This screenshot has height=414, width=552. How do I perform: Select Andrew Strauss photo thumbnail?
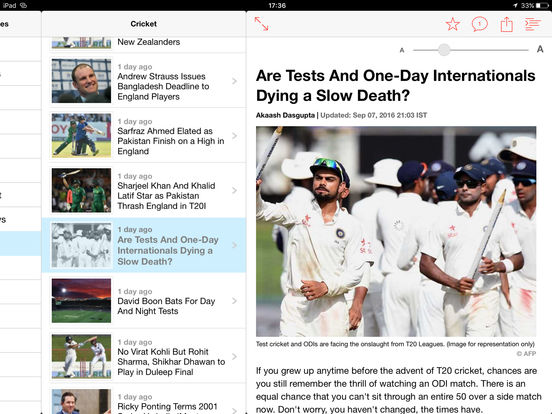pyautogui.click(x=81, y=81)
